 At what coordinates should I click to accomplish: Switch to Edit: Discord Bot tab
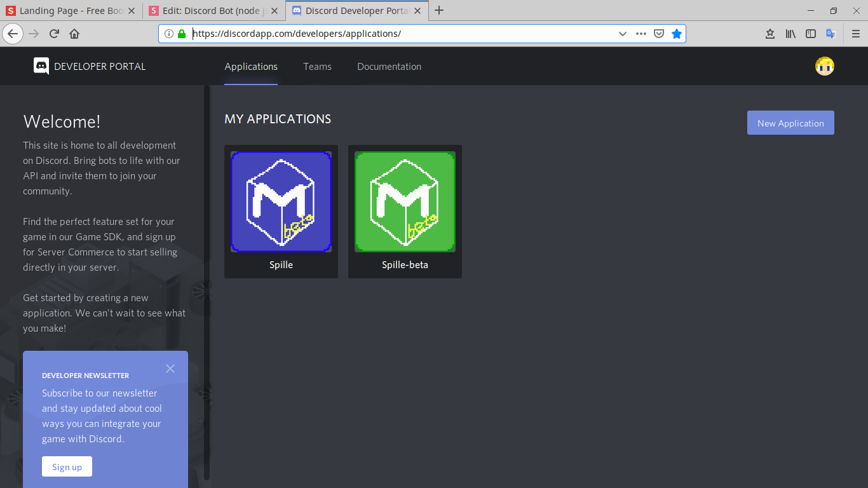click(214, 11)
